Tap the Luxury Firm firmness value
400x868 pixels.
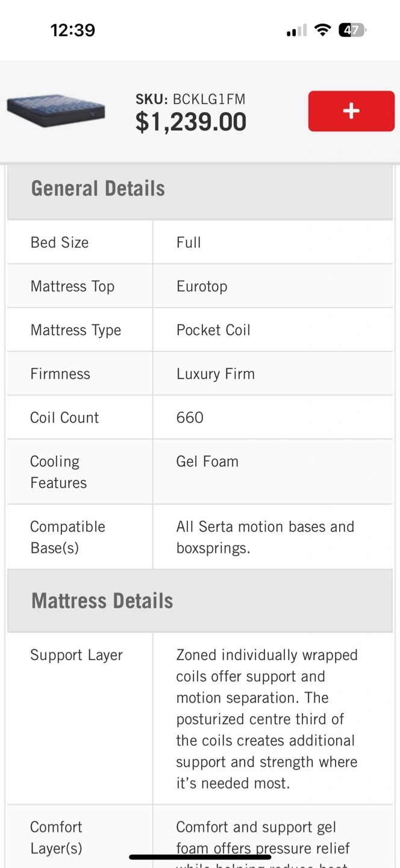[216, 374]
